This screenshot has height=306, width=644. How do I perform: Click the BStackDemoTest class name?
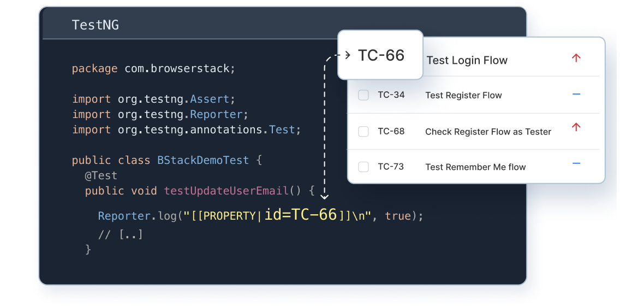click(x=203, y=160)
